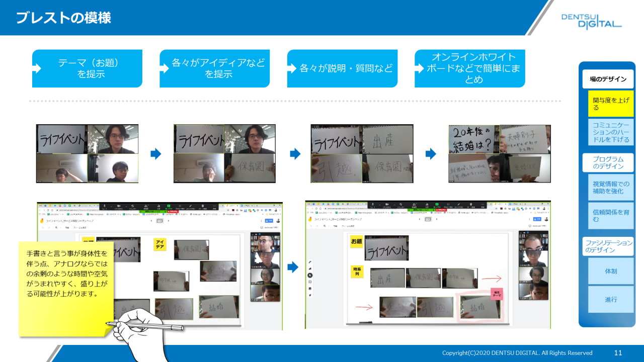644x362 pixels.
Task: Toggle the video camera in right Zoom bar
Action: pos(387,206)
